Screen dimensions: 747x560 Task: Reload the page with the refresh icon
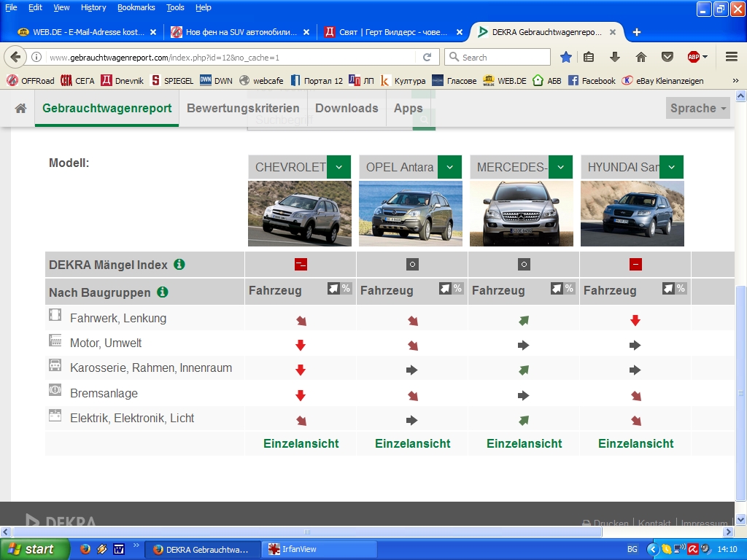pyautogui.click(x=427, y=57)
